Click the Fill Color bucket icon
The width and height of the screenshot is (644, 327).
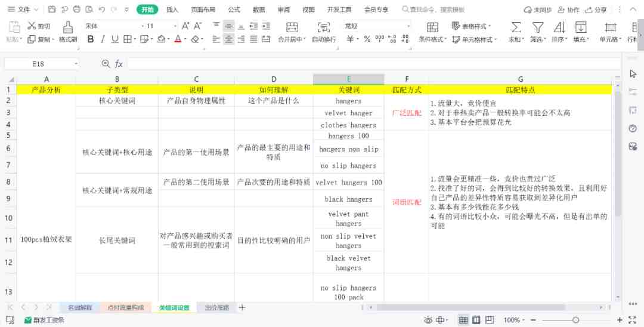[x=162, y=39]
